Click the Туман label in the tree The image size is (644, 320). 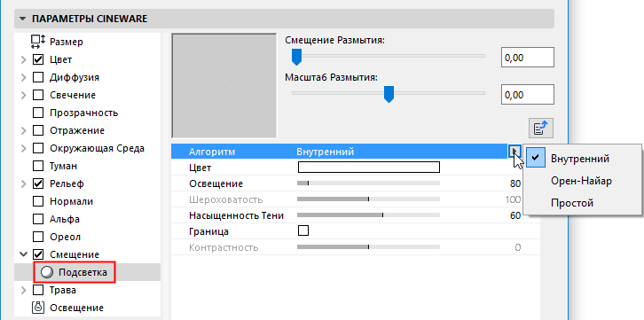click(x=63, y=166)
